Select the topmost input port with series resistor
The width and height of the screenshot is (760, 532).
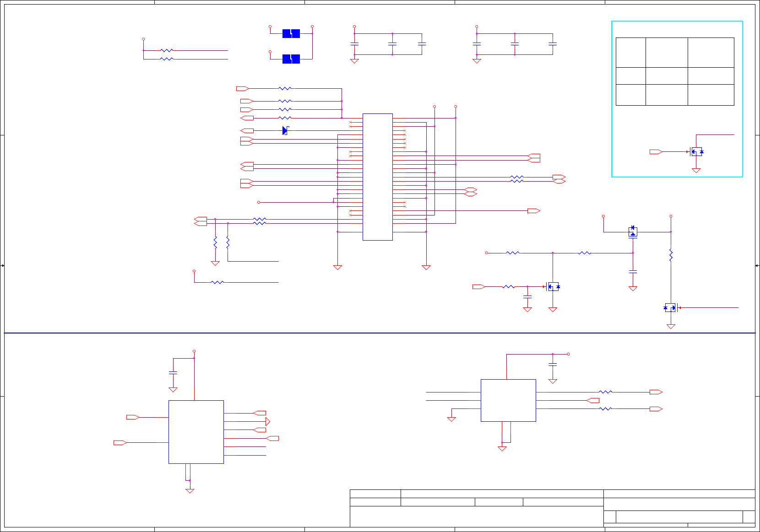(243, 88)
